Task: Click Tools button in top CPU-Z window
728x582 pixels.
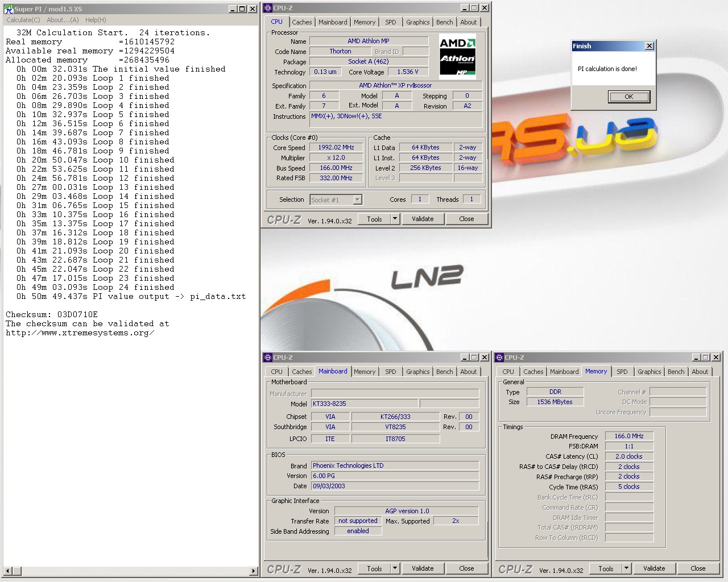Action: (374, 219)
